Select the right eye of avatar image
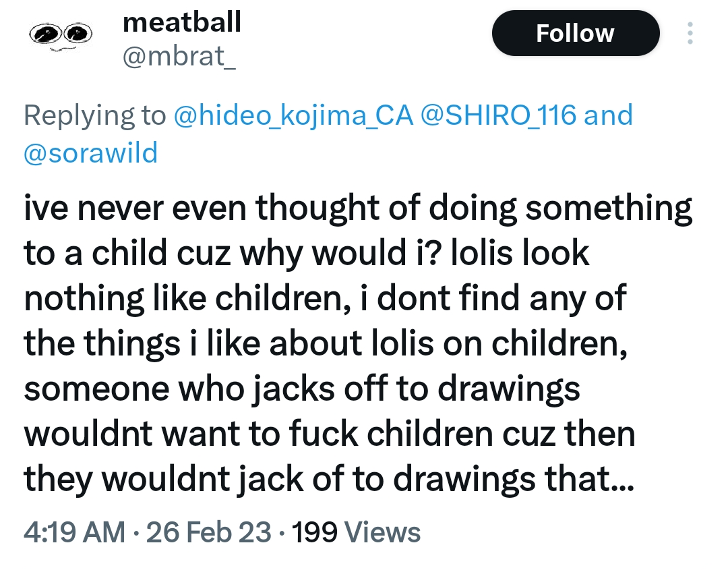728x570 pixels. pos(78,32)
